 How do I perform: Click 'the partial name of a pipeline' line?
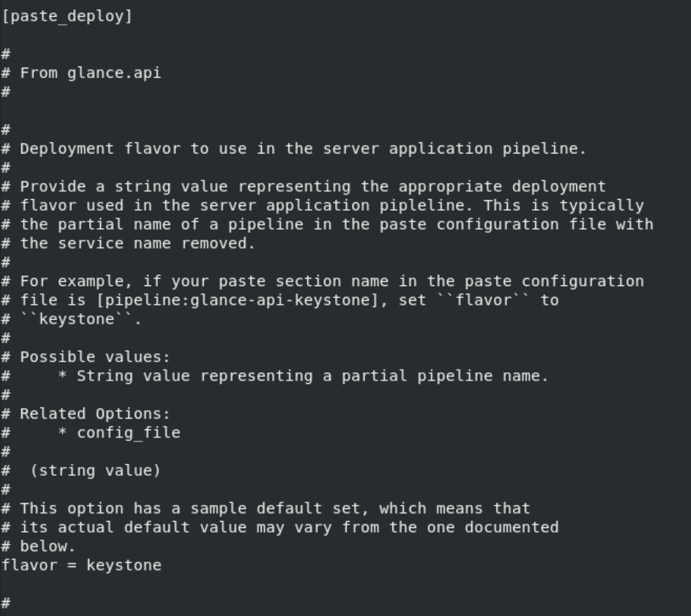(336, 224)
